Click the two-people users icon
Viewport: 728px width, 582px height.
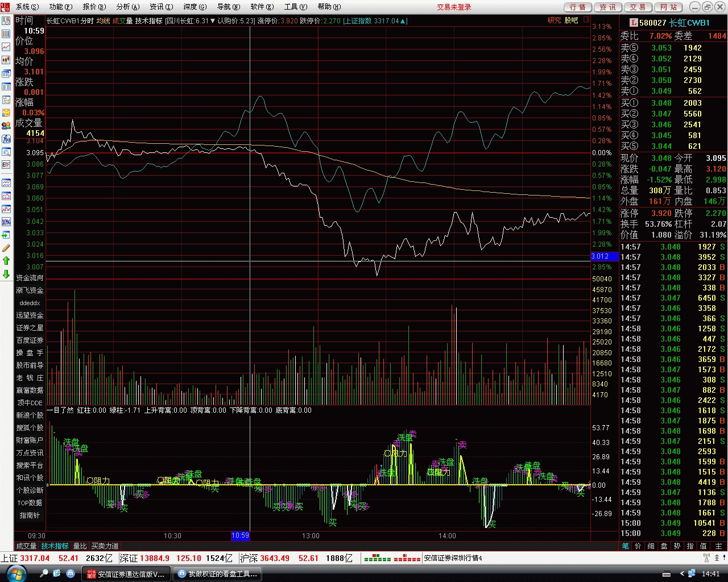coord(6,126)
